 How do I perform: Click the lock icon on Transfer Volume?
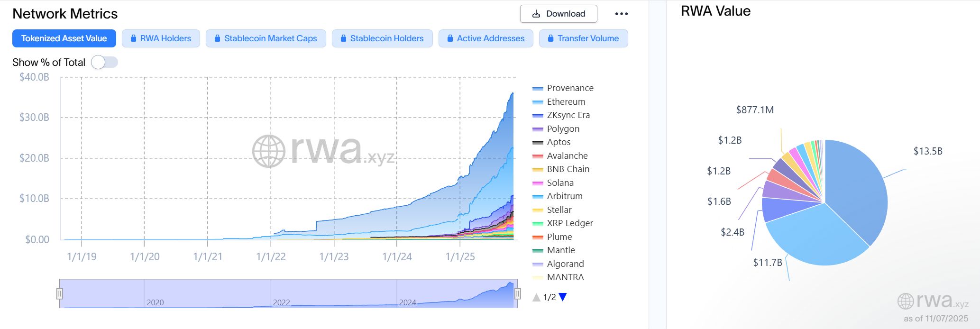point(550,38)
